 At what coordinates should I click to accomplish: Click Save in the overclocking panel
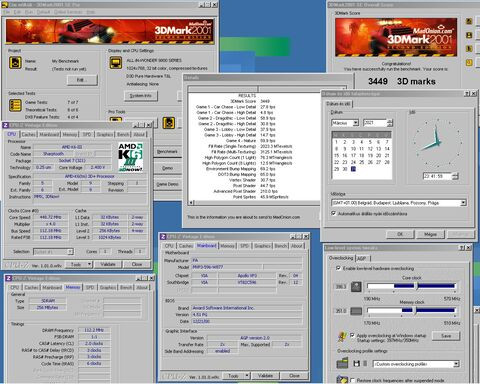[446, 336]
